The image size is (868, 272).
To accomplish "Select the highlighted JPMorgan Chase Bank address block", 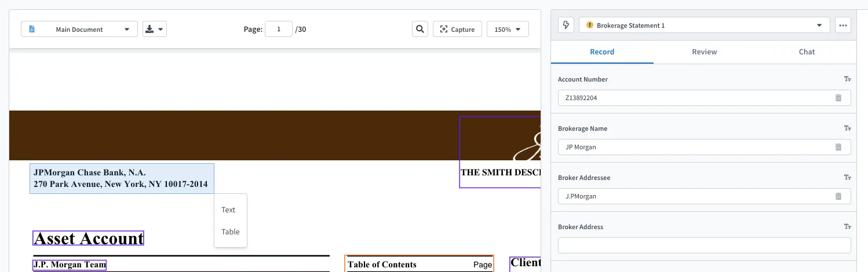I will tap(122, 178).
